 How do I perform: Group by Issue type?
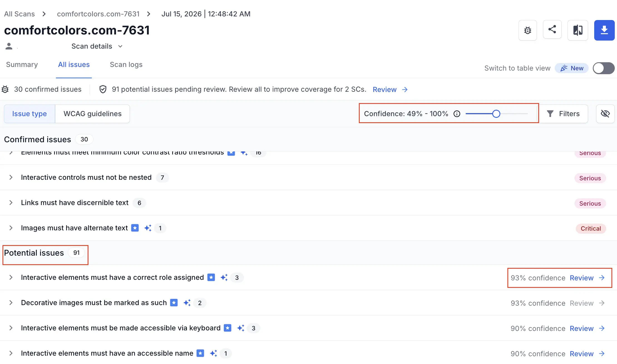[x=29, y=114]
